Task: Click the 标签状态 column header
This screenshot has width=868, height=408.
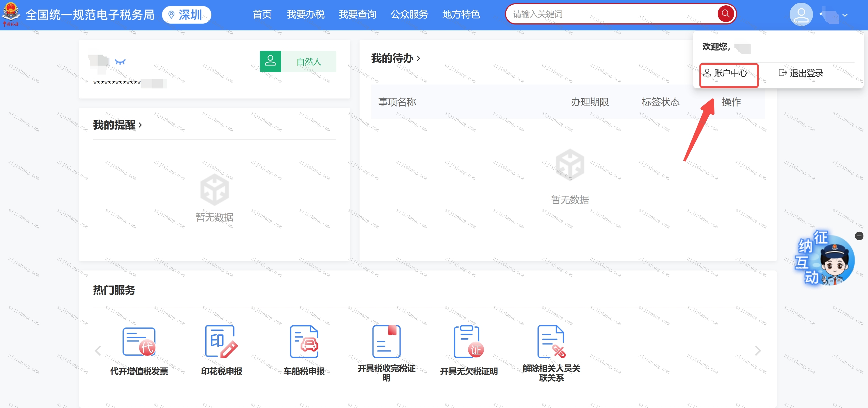Action: pyautogui.click(x=660, y=102)
